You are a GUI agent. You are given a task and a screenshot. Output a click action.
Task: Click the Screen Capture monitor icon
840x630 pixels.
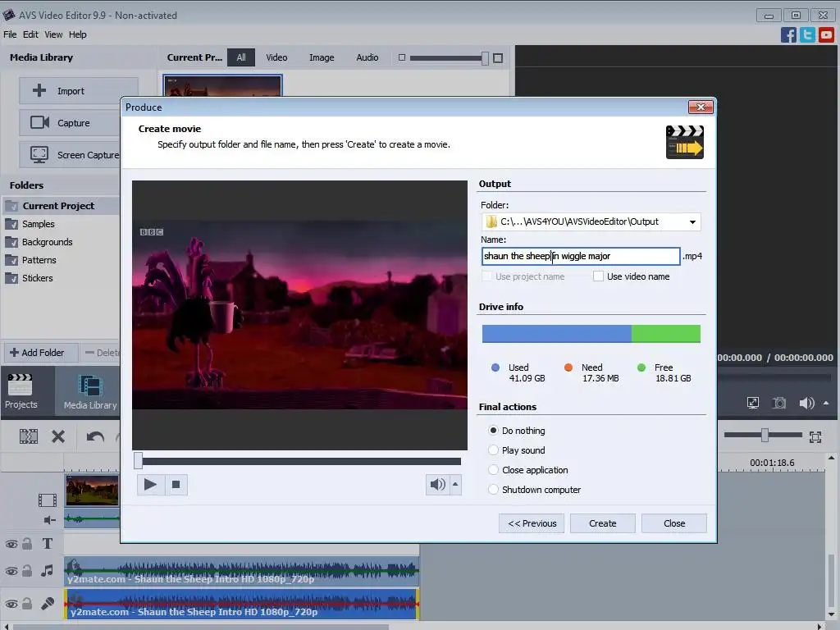(39, 154)
